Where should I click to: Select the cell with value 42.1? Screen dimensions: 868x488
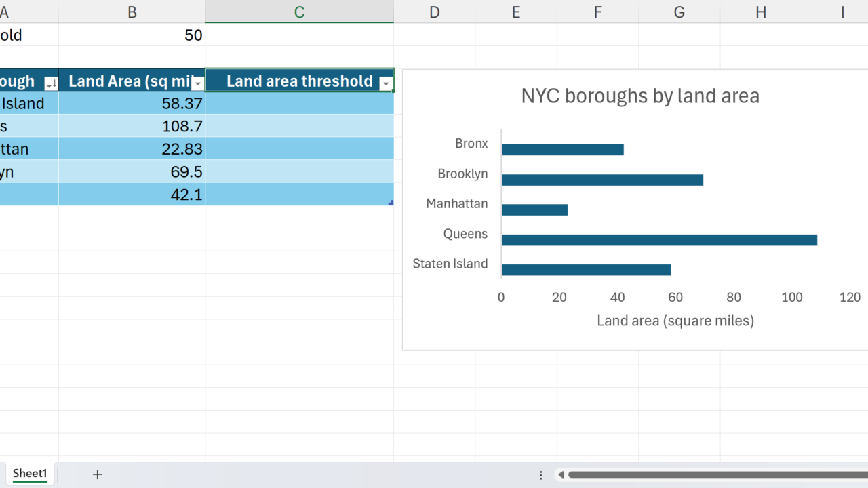(132, 195)
